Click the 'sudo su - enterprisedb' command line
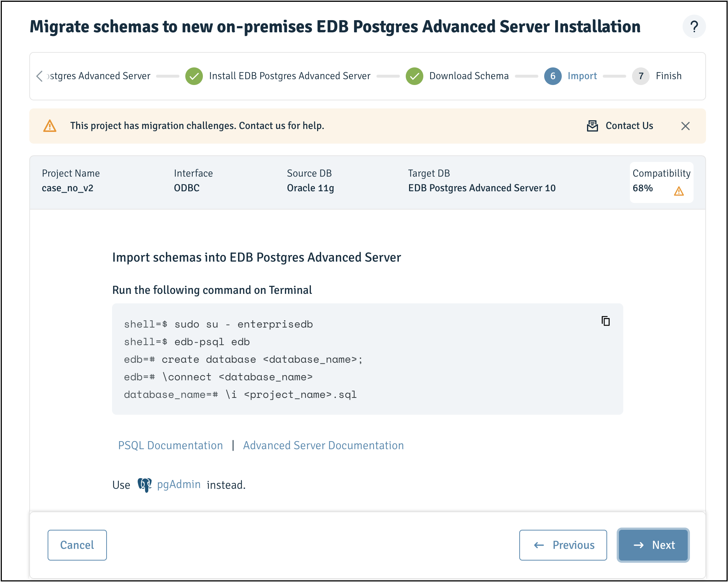The image size is (728, 584). tap(219, 324)
